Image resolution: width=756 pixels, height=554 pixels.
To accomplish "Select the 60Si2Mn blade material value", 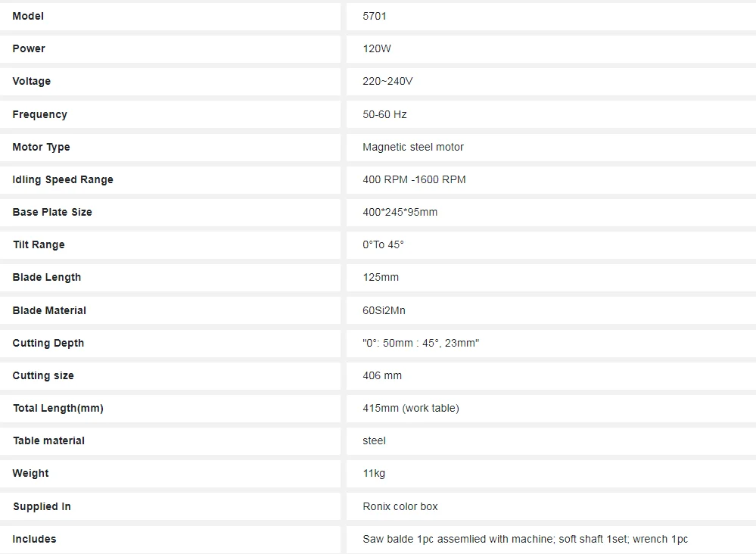I will [x=384, y=310].
